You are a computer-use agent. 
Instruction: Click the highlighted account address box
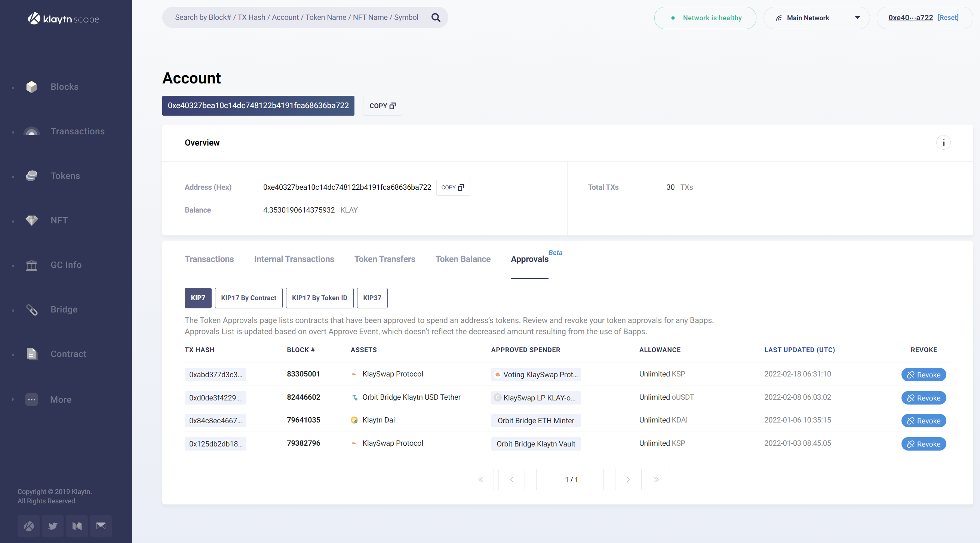[258, 106]
